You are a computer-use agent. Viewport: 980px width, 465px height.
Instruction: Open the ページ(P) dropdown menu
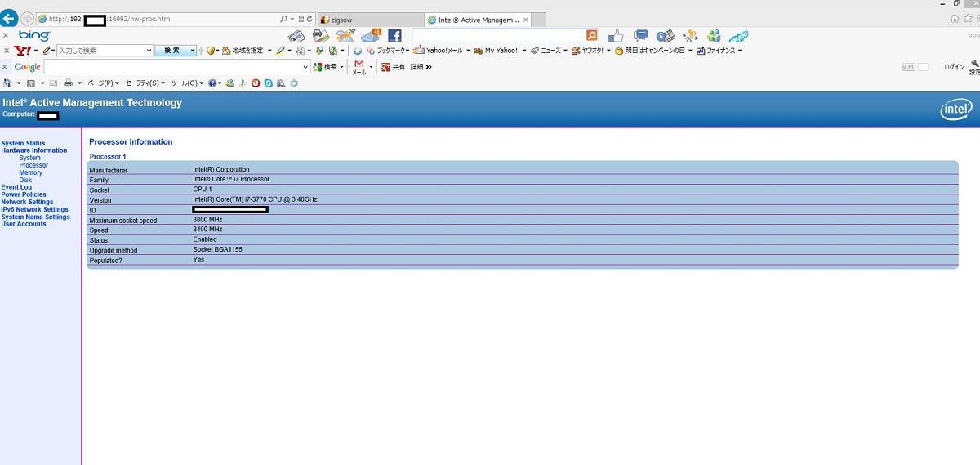(x=103, y=83)
